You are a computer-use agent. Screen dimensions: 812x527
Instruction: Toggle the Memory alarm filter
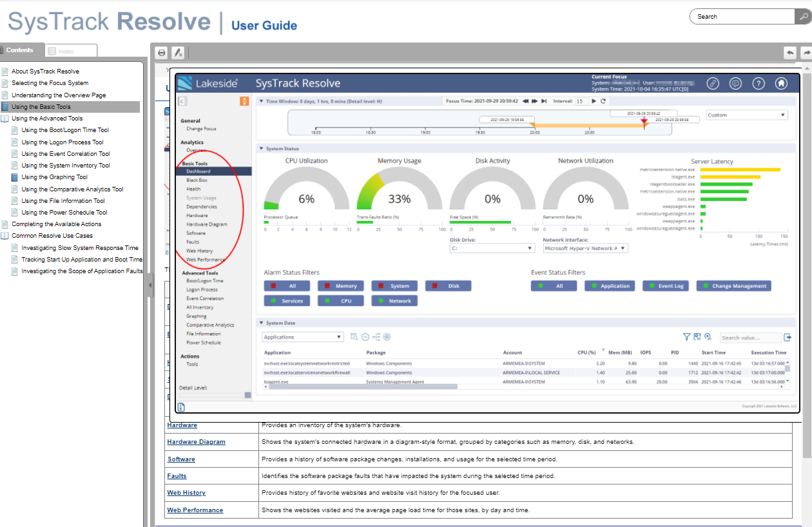340,286
